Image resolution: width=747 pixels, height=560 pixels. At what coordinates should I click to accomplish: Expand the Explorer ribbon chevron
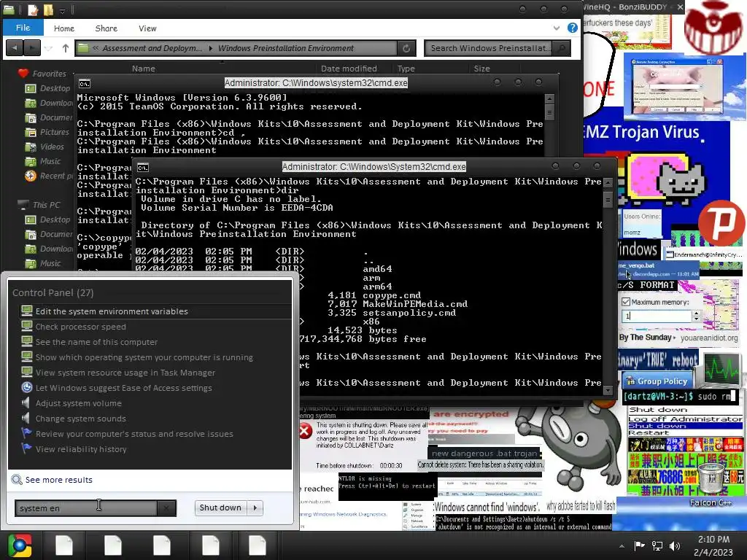tap(556, 28)
